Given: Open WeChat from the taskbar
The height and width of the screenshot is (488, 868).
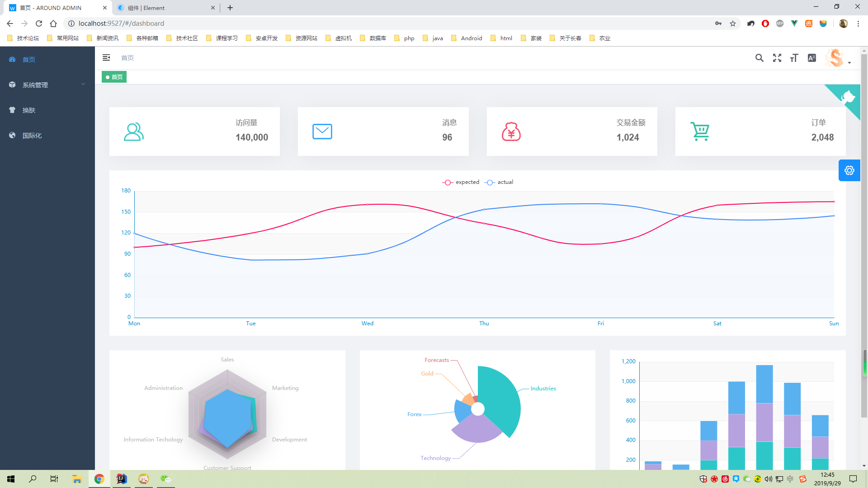Looking at the screenshot, I should tap(166, 479).
